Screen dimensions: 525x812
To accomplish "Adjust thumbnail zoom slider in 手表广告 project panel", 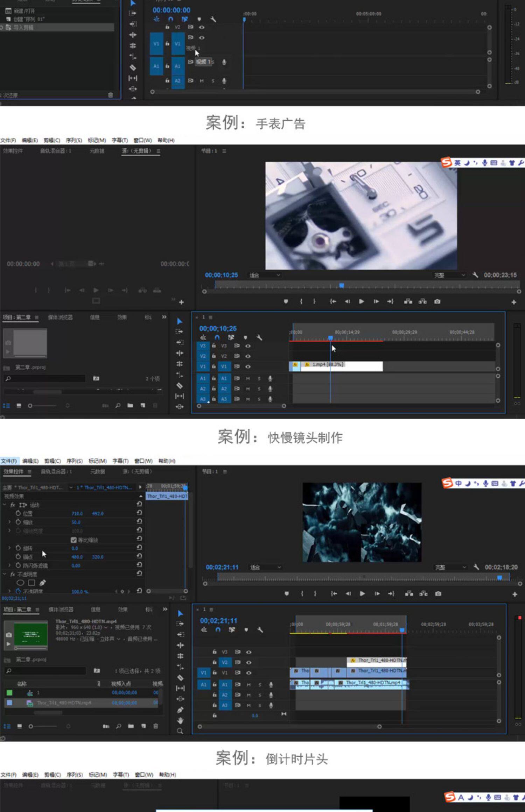I will (42, 406).
